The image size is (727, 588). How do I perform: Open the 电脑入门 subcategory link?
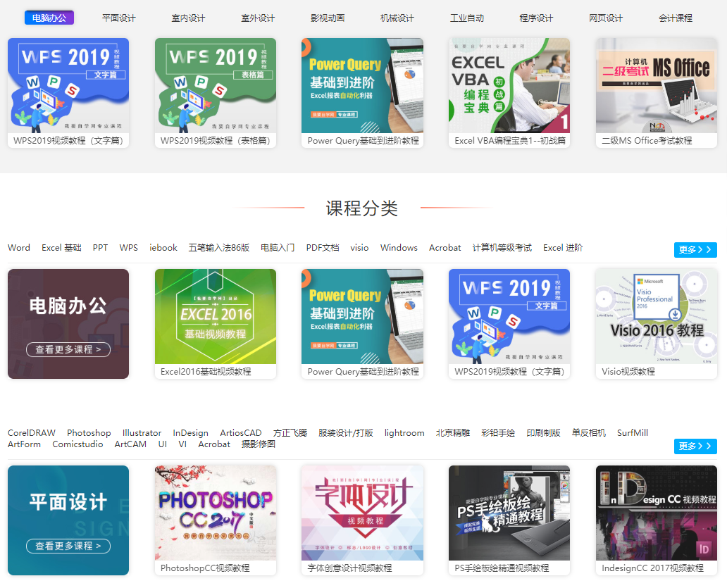click(x=278, y=247)
